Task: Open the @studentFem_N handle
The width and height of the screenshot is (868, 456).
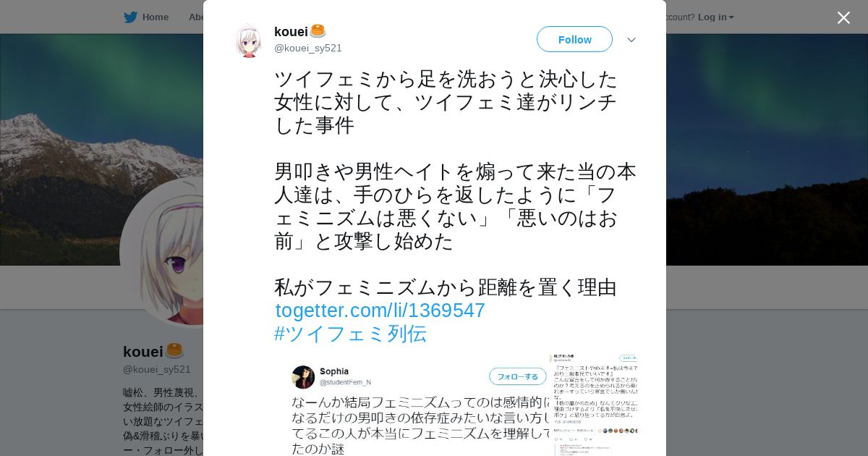Action: 345,382
